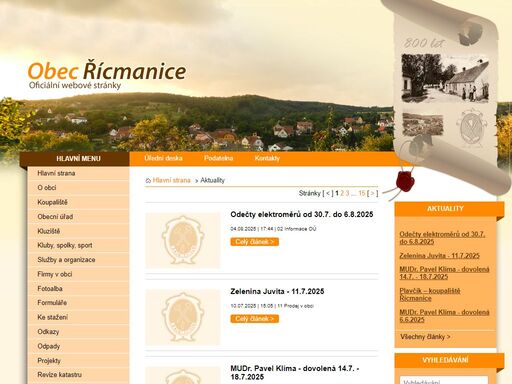512x384 pixels.
Task: Open Kontakty in top navigation
Action: click(267, 158)
